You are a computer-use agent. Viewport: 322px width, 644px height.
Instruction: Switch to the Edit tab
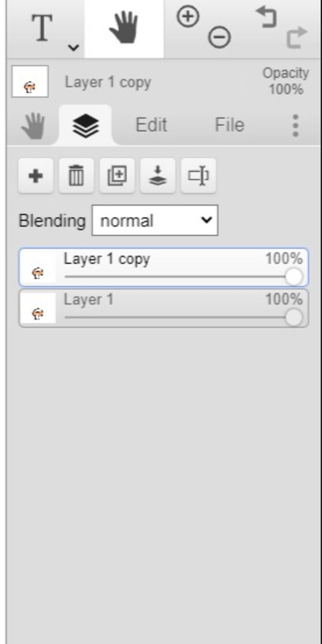tap(151, 125)
